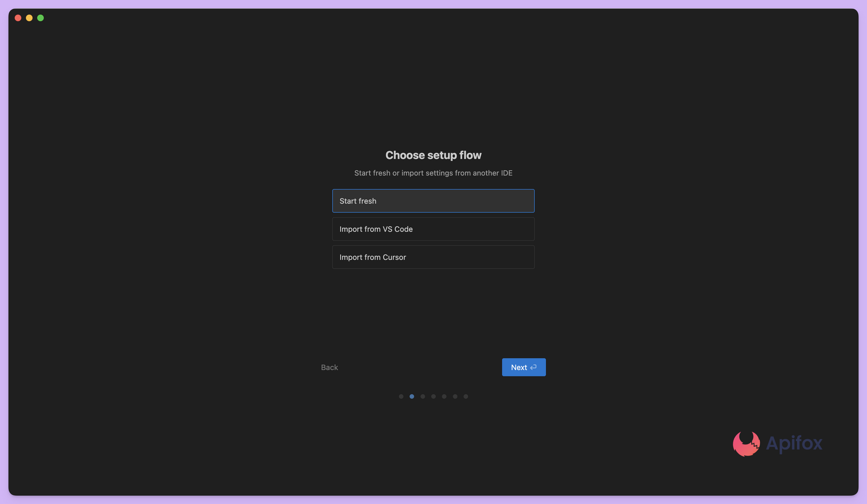This screenshot has height=504, width=867.
Task: Jump to the fourth step dot
Action: click(x=433, y=396)
